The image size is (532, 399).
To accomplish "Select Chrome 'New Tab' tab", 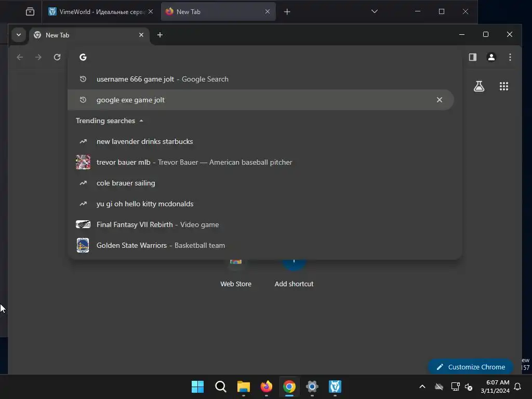I will 89,35.
